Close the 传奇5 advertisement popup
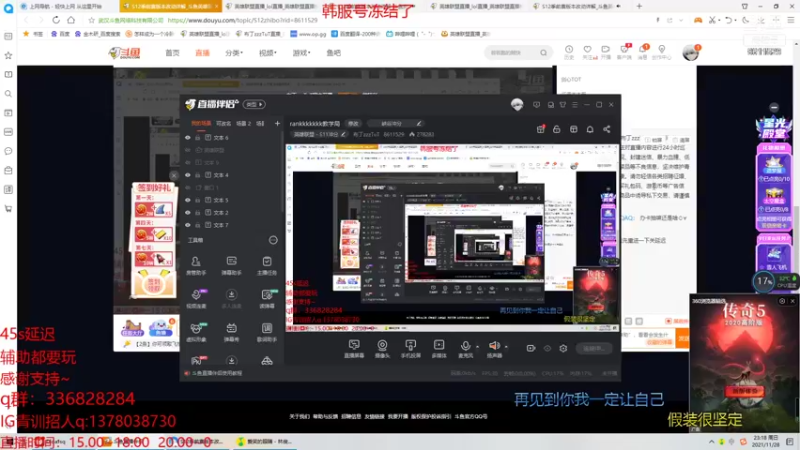Image resolution: width=800 pixels, height=450 pixels. coord(792,301)
